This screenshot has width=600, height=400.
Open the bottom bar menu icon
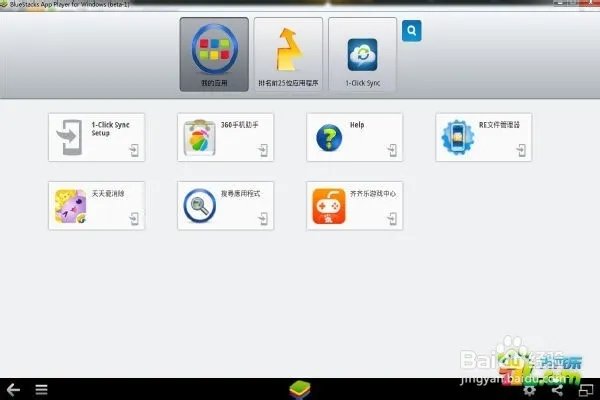41,390
